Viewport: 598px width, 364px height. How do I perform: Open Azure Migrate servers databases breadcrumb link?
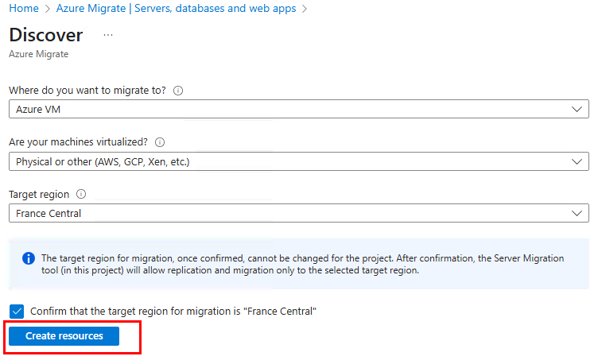tap(177, 9)
